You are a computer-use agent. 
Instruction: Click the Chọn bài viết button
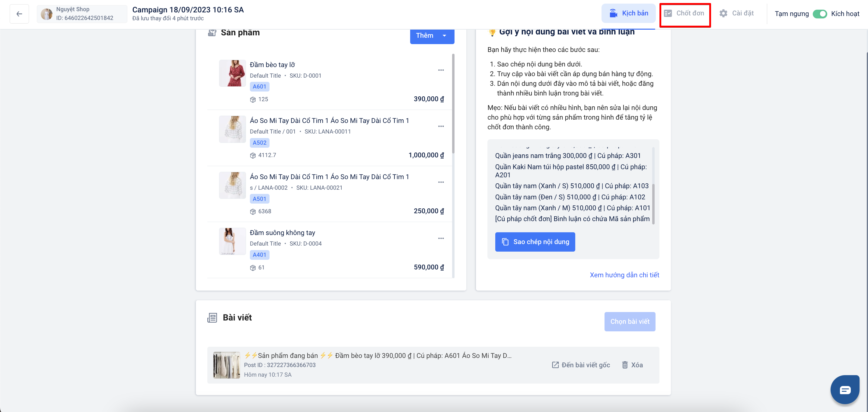[630, 321]
